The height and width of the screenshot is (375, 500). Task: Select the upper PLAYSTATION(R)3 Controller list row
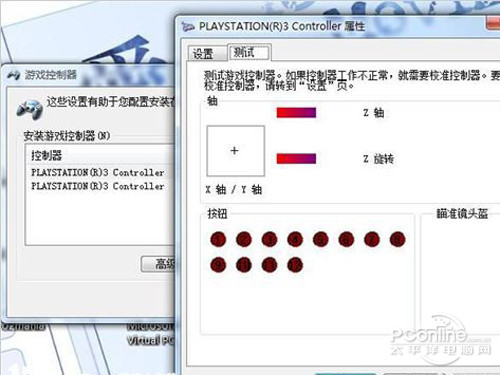pyautogui.click(x=98, y=172)
